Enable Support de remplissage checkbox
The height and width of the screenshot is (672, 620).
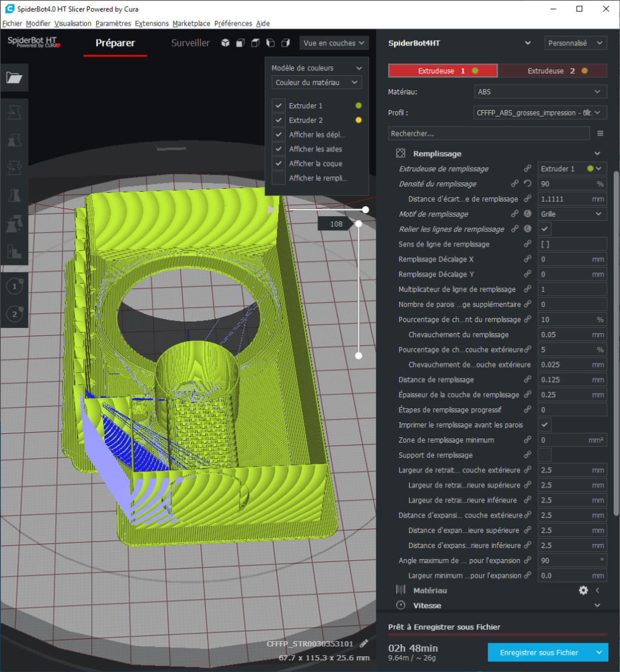[x=544, y=455]
